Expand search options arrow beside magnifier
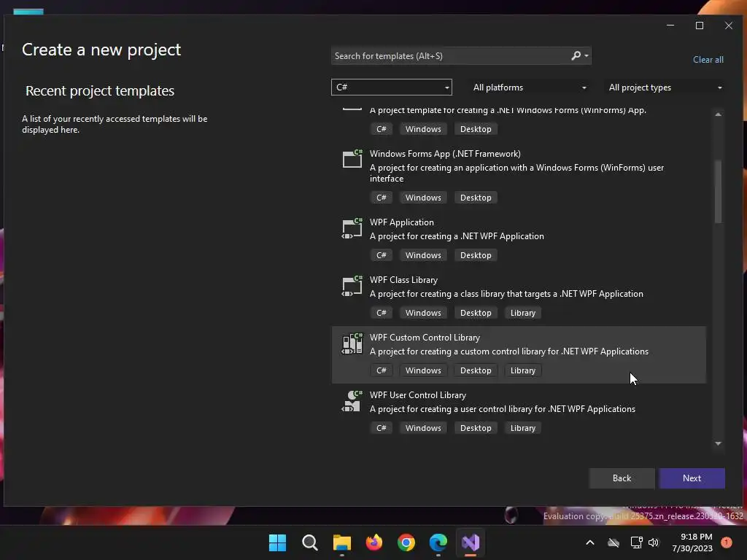This screenshot has height=560, width=747. tap(587, 55)
